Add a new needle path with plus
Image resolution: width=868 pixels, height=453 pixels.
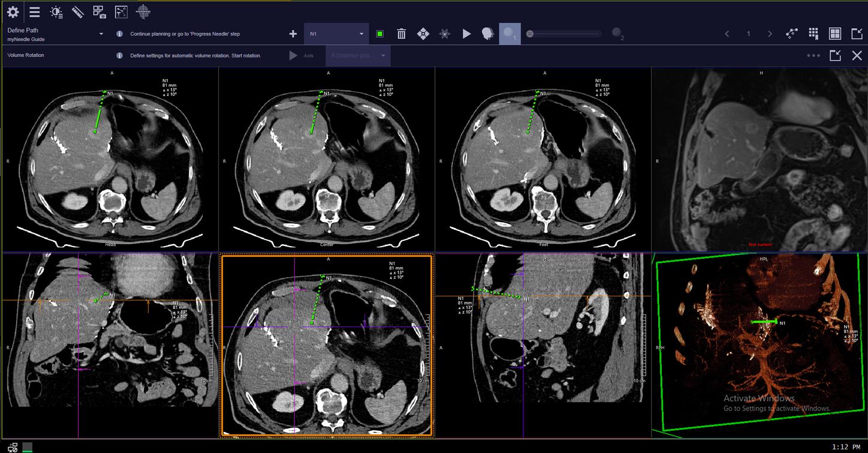click(293, 34)
